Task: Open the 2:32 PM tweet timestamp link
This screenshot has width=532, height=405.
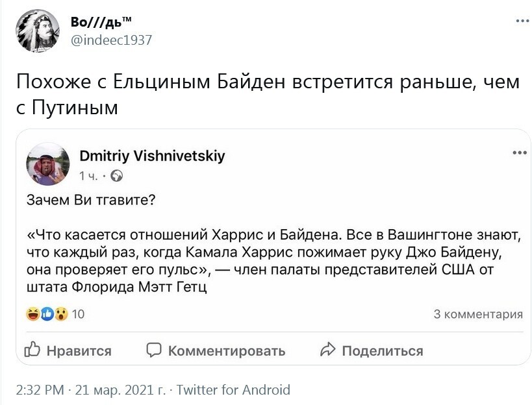Action: (40, 390)
